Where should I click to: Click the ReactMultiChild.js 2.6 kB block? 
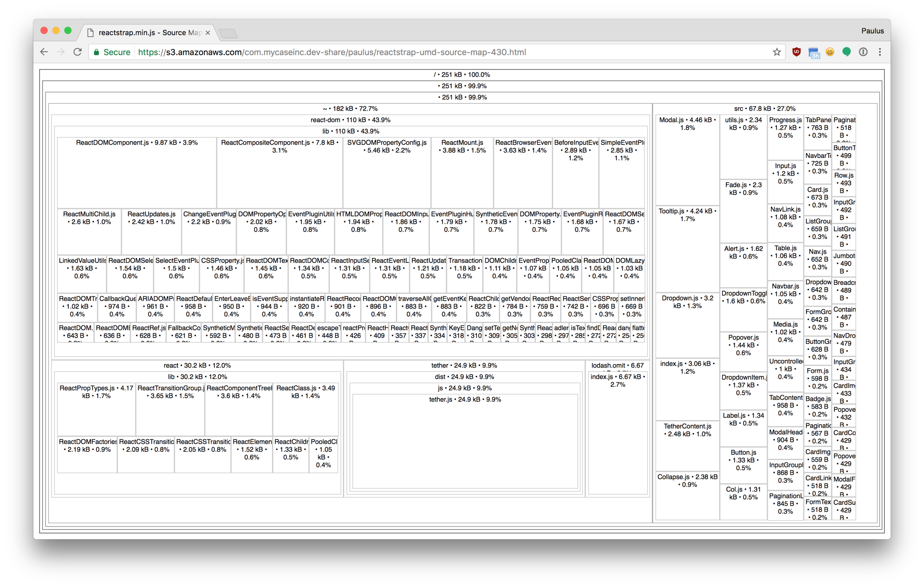[x=89, y=232]
